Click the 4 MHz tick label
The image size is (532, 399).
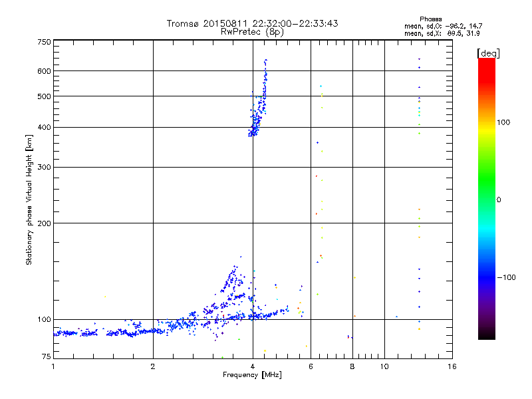tap(253, 366)
